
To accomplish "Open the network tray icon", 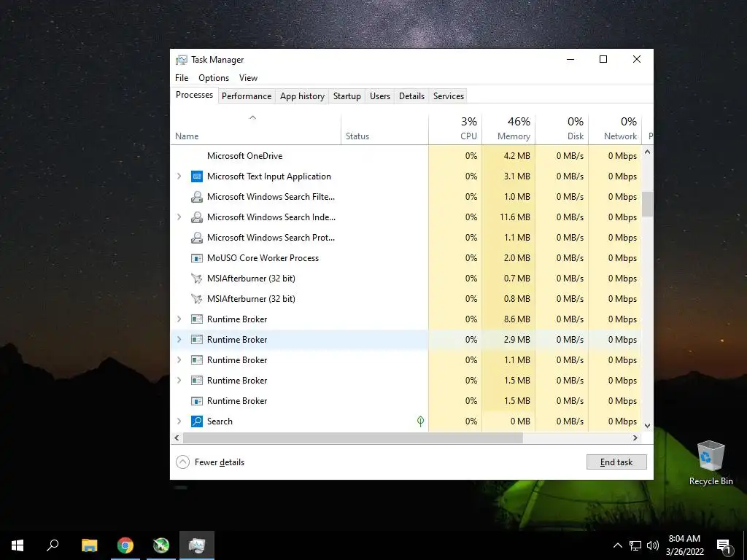I will pos(635,545).
